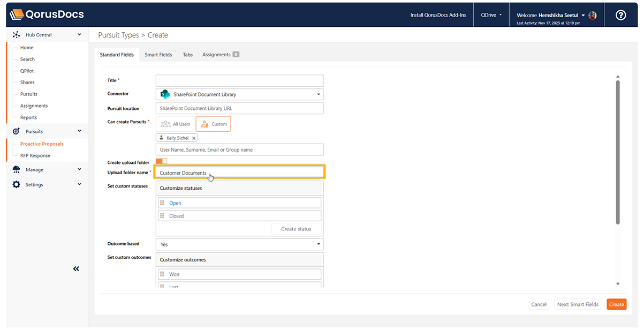Click the drag handle beside Won outcome
This screenshot has height=329, width=644.
[162, 274]
